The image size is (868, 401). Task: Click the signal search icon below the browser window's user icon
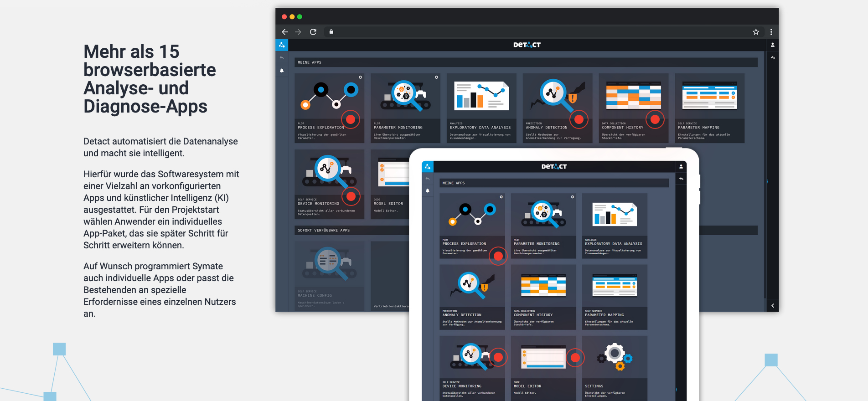[x=773, y=57]
